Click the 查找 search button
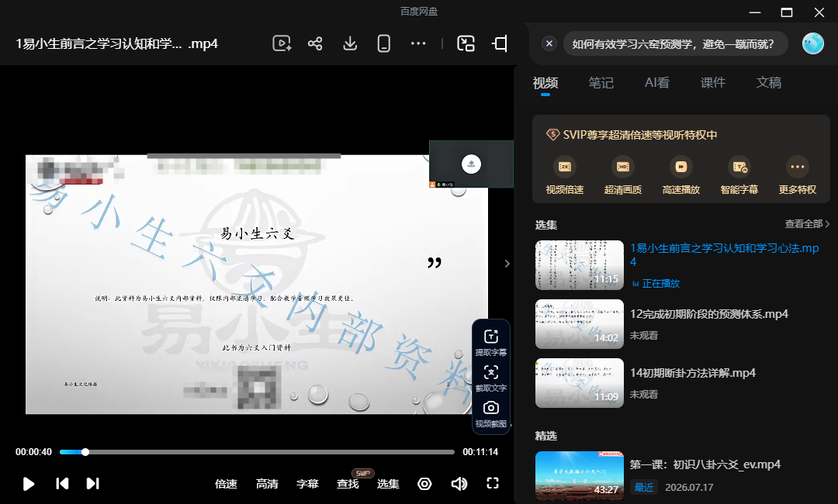Screen dimensions: 838x504 point(348,484)
